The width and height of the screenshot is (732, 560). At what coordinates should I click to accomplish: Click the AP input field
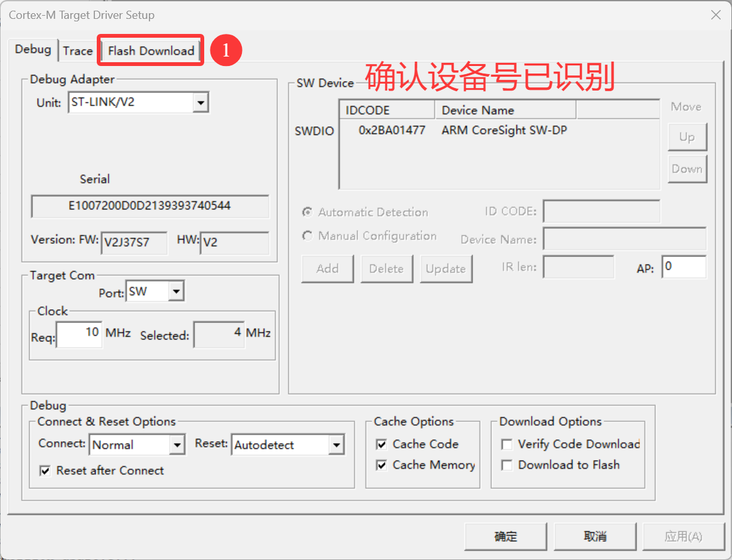coord(684,267)
